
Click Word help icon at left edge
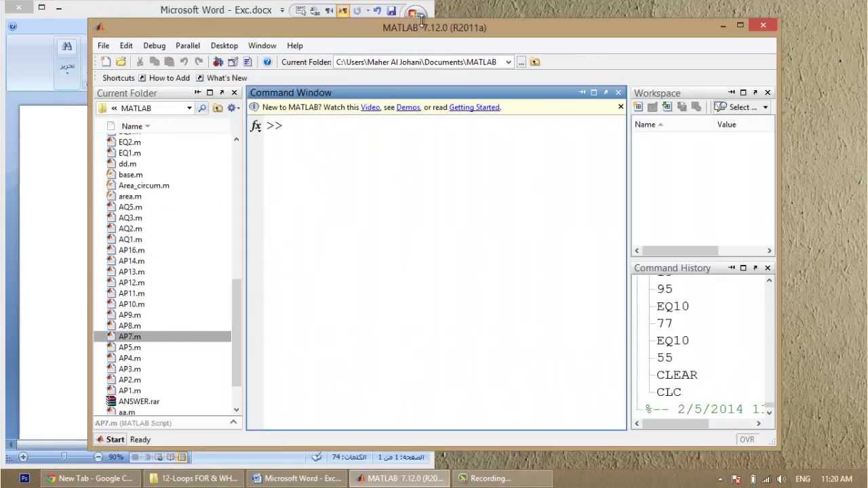[x=12, y=27]
